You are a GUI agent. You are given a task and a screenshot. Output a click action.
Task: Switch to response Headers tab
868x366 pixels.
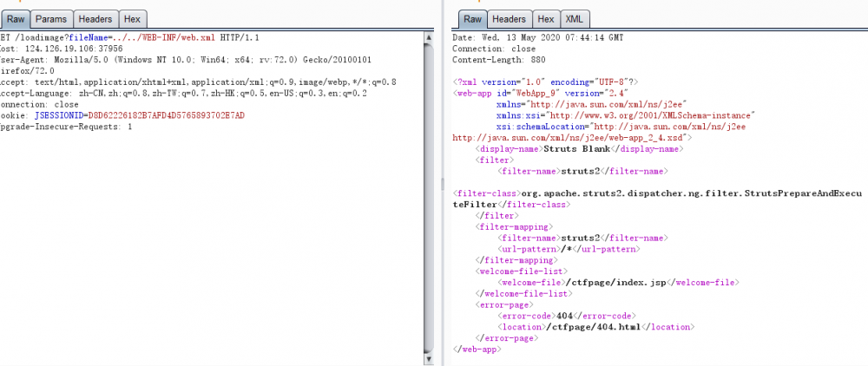click(x=509, y=19)
